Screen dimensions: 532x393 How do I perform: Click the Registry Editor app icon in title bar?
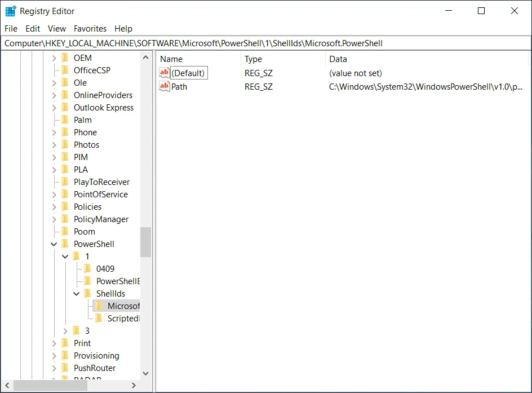tap(11, 11)
